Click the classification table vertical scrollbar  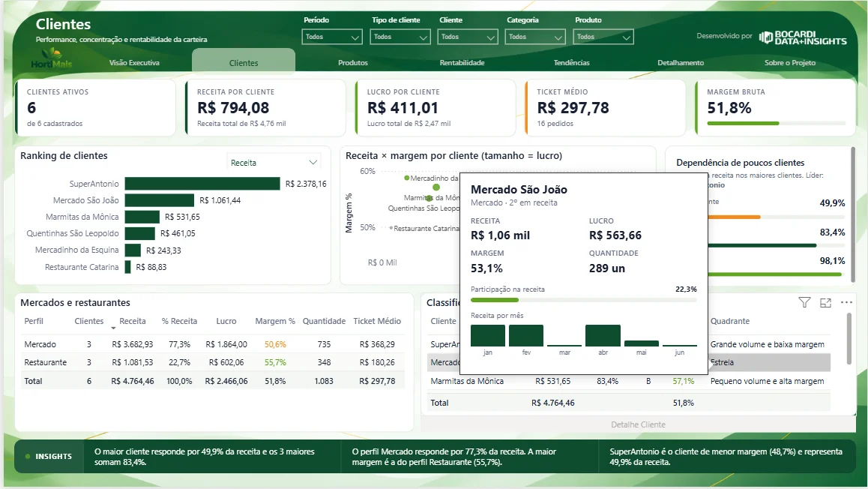(848, 339)
